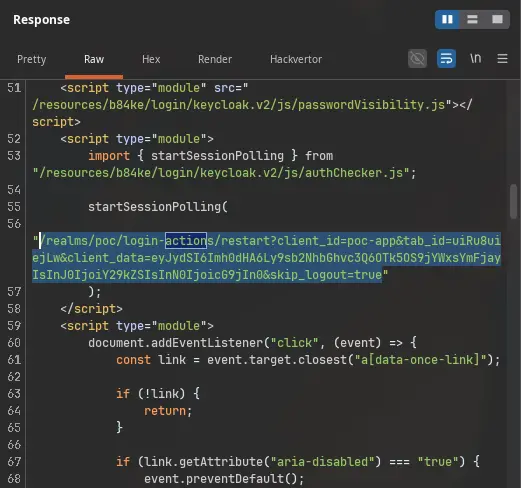
Task: Open the Hackvertor tab
Action: [x=296, y=59]
